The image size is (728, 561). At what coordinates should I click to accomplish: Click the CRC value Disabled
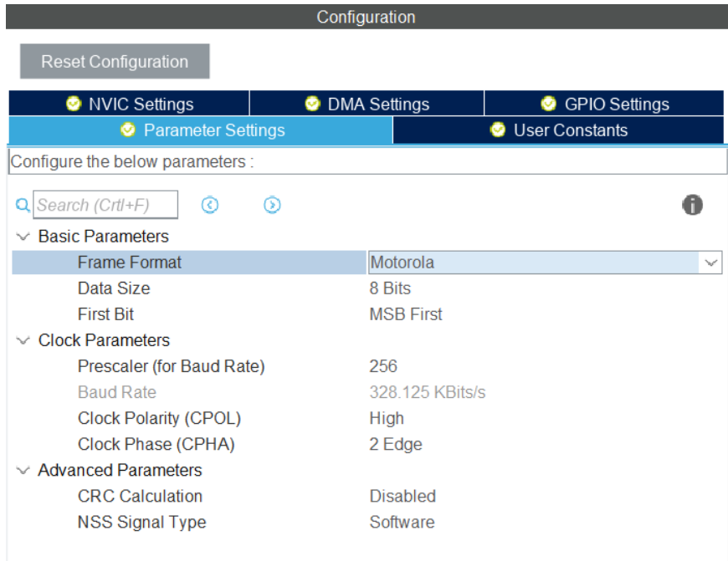pyautogui.click(x=402, y=497)
